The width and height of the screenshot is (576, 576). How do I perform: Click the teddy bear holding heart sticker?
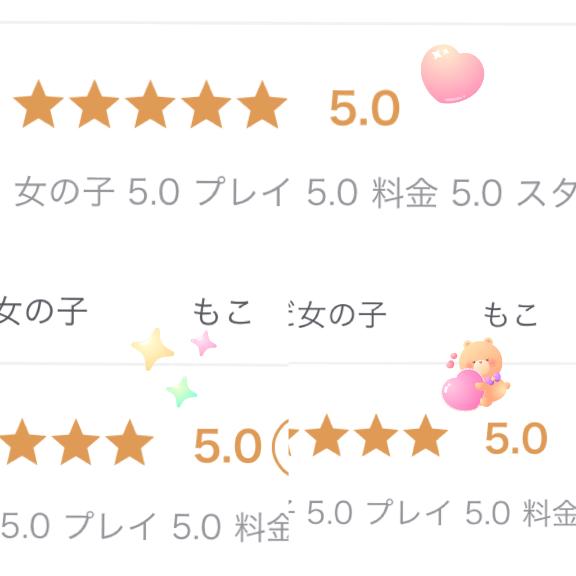[476, 374]
